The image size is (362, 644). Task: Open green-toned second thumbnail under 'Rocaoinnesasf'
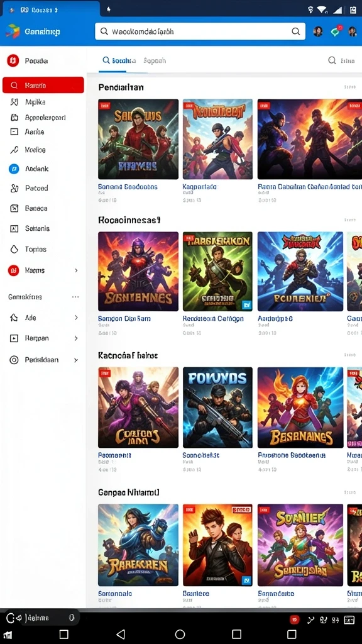point(217,271)
